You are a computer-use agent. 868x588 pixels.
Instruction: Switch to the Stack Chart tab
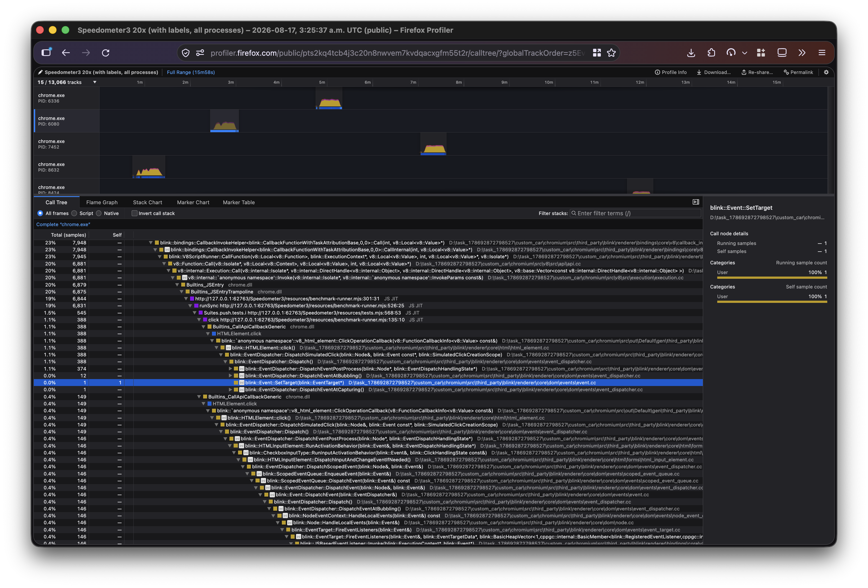tap(147, 202)
